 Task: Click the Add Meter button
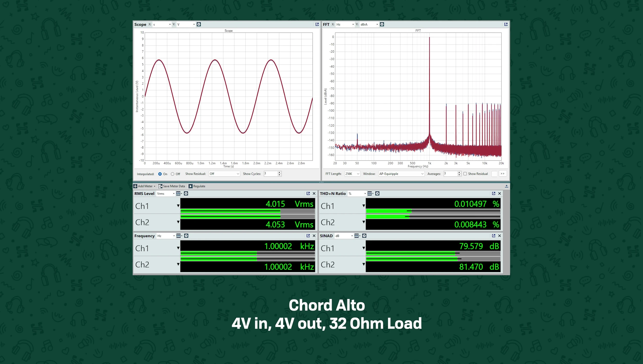144,186
